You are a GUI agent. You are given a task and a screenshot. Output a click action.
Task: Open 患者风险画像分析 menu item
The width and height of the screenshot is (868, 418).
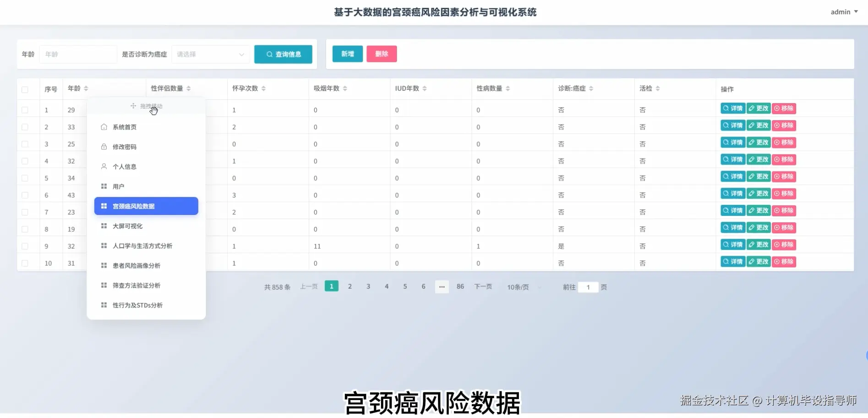[146, 265]
